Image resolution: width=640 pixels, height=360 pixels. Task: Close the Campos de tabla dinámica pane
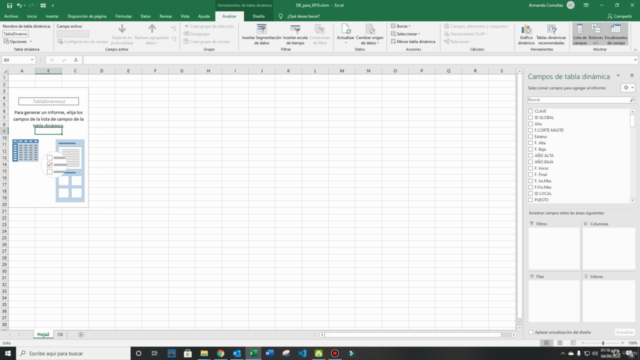coord(632,76)
